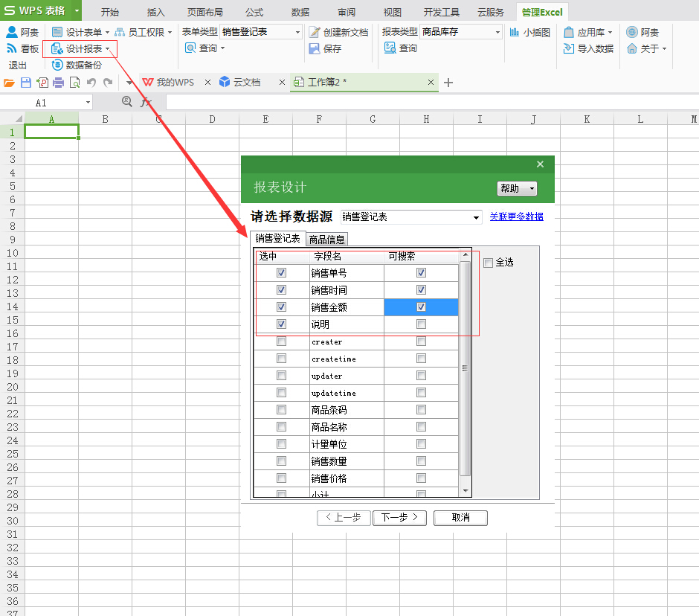This screenshot has width=699, height=616.
Task: Open the 小插图 chart icon
Action: coord(515,32)
